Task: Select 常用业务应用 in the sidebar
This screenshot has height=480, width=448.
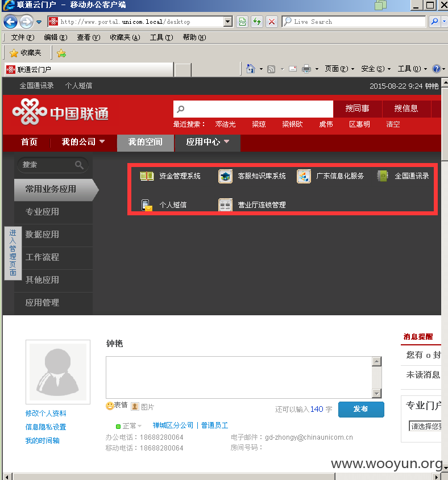Action: point(55,190)
